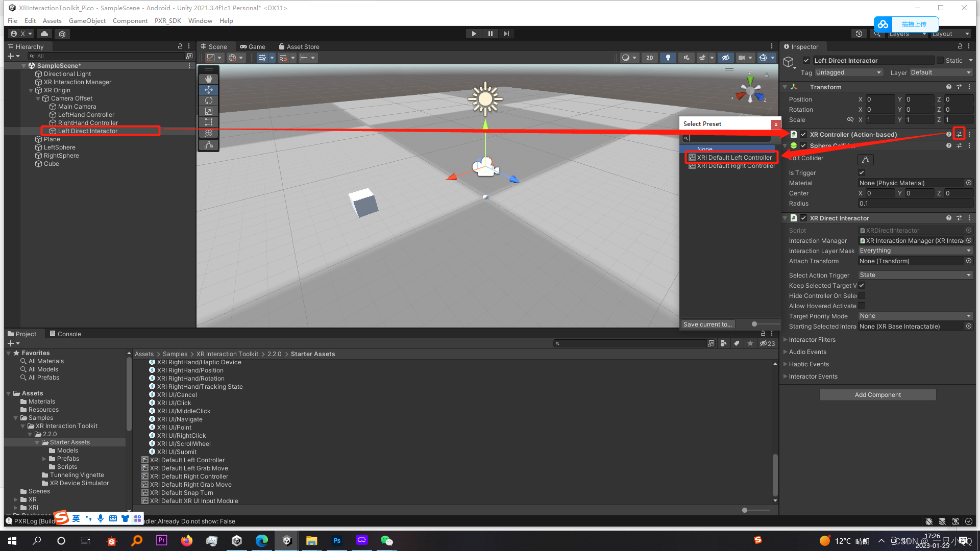980x551 pixels.
Task: Click the 2D view mode button
Action: (649, 58)
